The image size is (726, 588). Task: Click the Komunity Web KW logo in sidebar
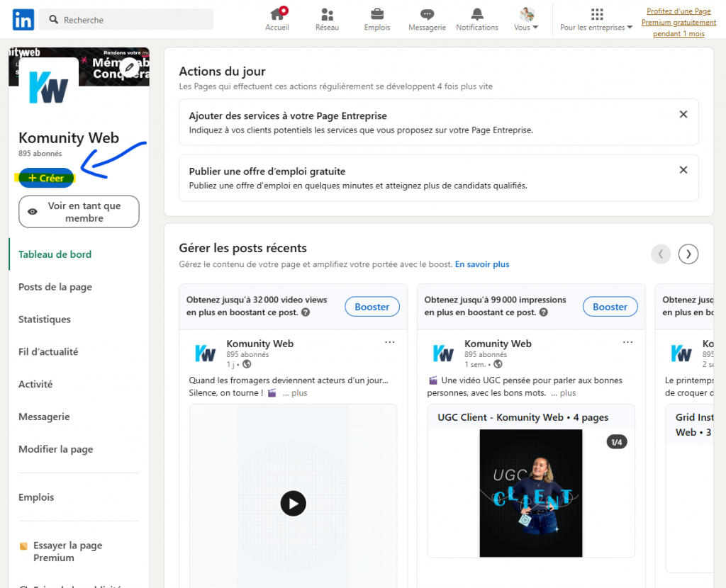point(48,87)
